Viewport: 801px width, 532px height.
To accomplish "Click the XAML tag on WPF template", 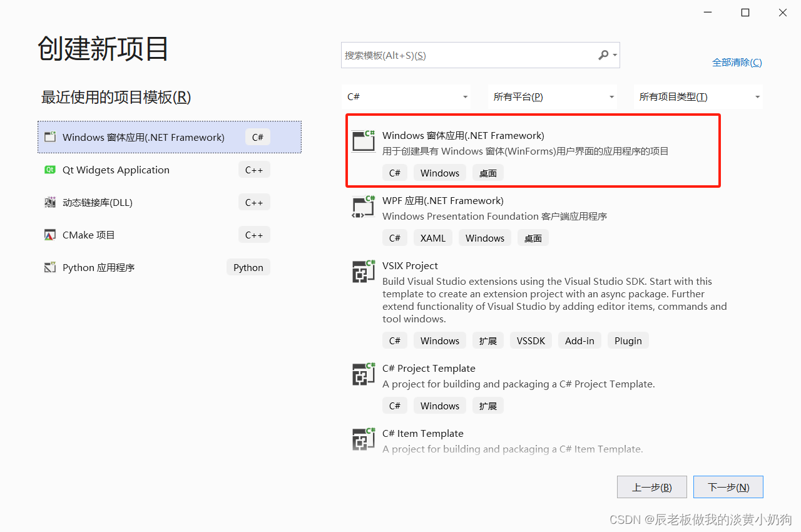I will 432,238.
